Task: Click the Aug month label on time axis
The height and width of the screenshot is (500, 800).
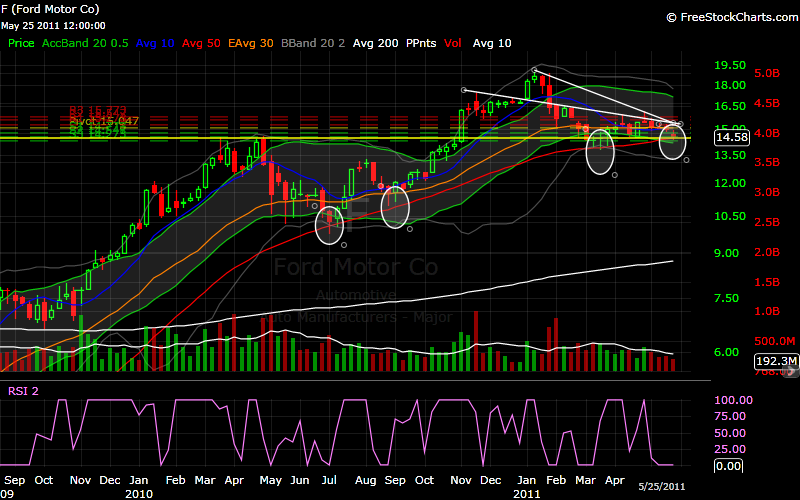Action: coord(365,481)
